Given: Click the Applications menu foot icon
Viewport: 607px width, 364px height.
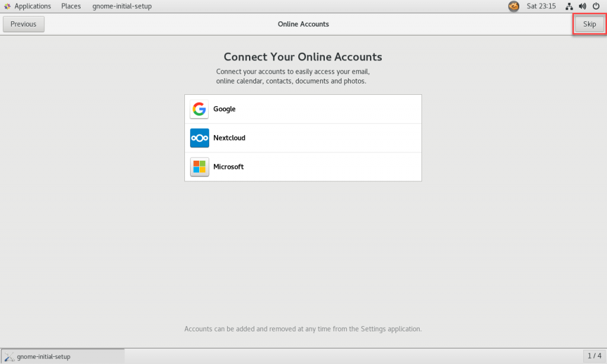Looking at the screenshot, I should (7, 6).
